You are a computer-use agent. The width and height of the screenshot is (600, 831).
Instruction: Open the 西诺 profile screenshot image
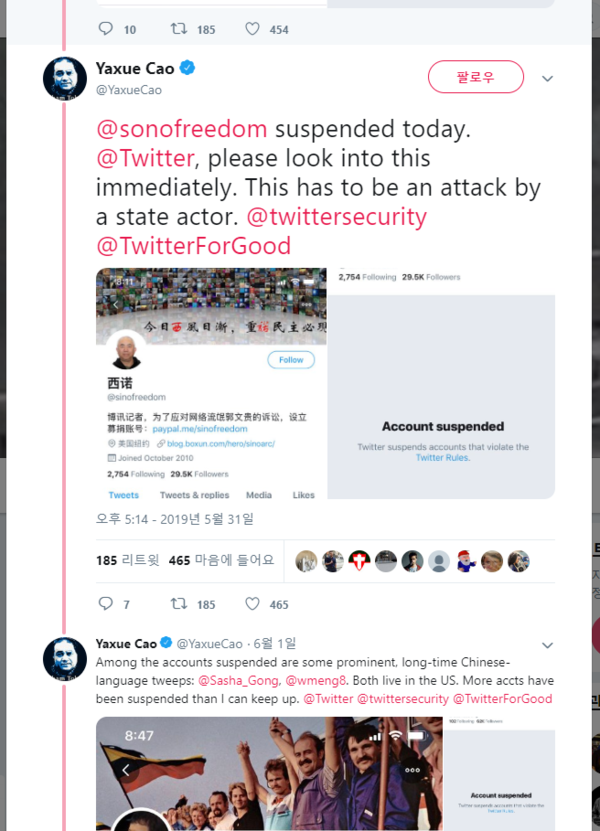coord(211,383)
